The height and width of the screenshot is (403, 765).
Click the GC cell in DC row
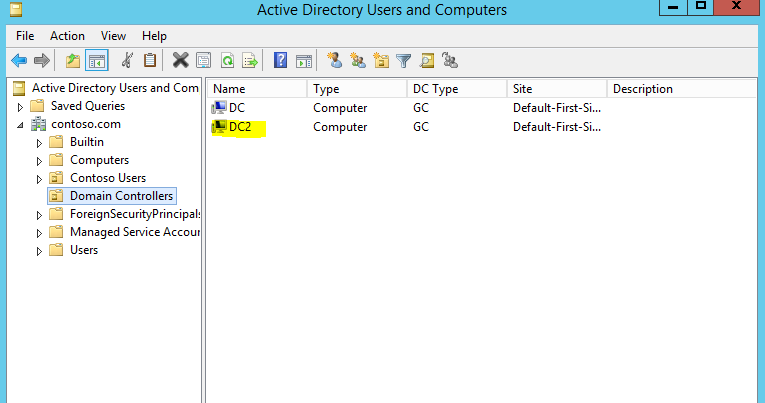point(421,108)
